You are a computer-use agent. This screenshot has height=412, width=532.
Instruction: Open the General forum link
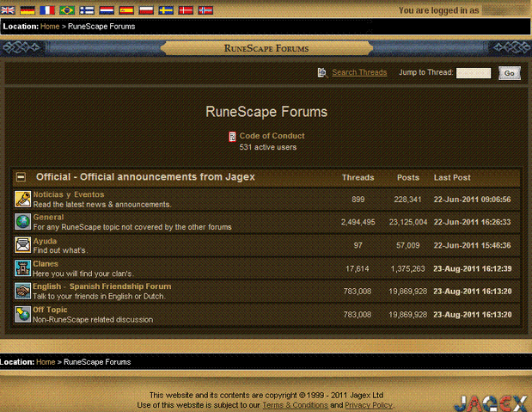coord(48,218)
